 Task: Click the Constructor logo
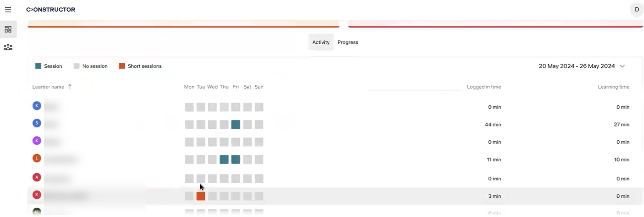51,9
